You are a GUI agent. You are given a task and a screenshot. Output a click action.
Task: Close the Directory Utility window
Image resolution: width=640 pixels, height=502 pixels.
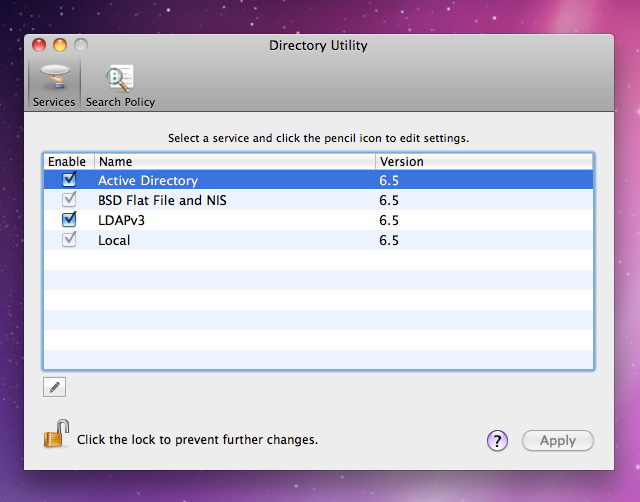[x=40, y=45]
